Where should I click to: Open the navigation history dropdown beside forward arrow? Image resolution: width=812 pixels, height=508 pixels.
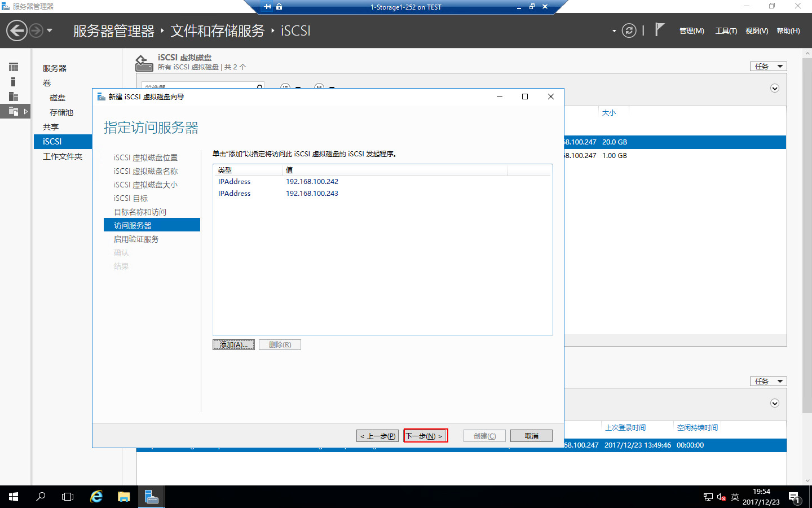50,30
